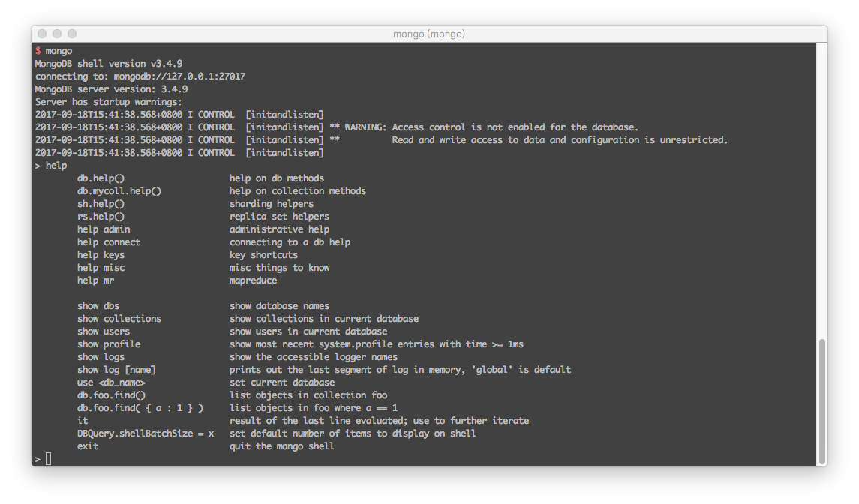The height and width of the screenshot is (504, 859).
Task: Click 'list objects in collection foo' description
Action: click(x=308, y=395)
